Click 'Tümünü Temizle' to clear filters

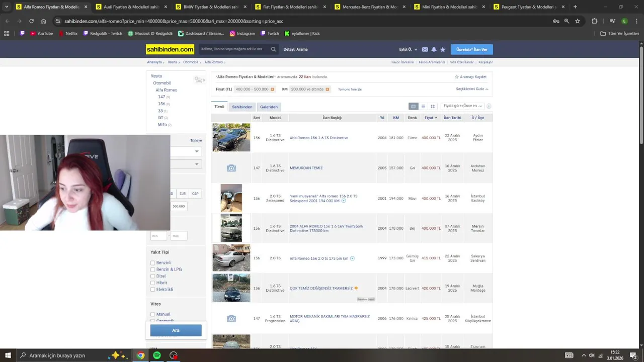pos(350,89)
